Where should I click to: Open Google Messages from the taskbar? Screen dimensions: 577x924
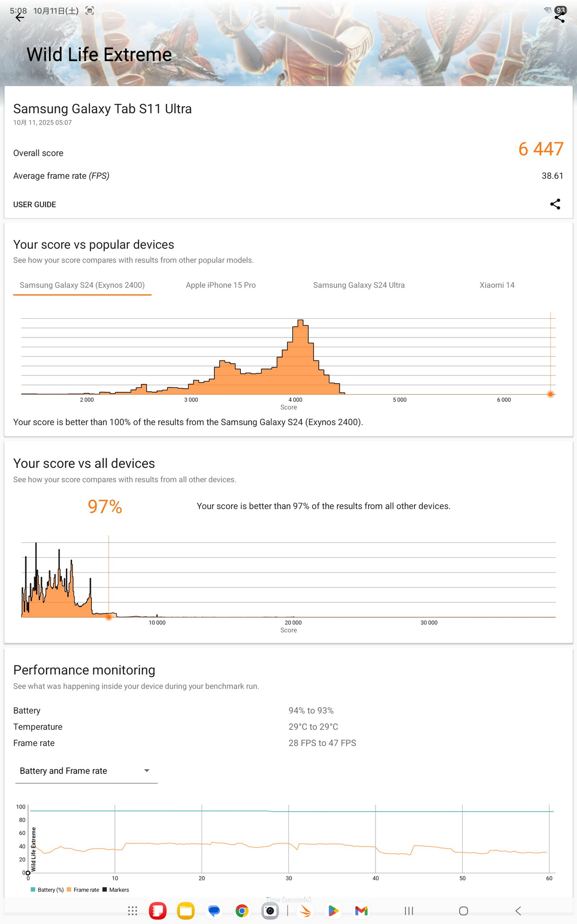214,911
